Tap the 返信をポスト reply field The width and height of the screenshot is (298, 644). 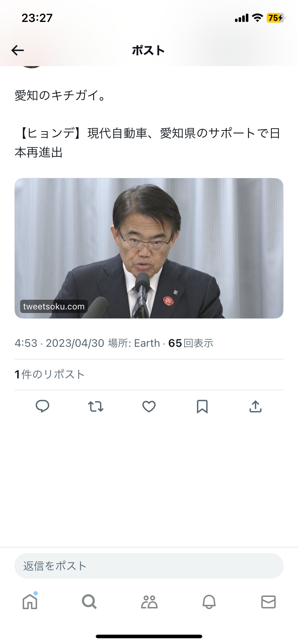[149, 566]
